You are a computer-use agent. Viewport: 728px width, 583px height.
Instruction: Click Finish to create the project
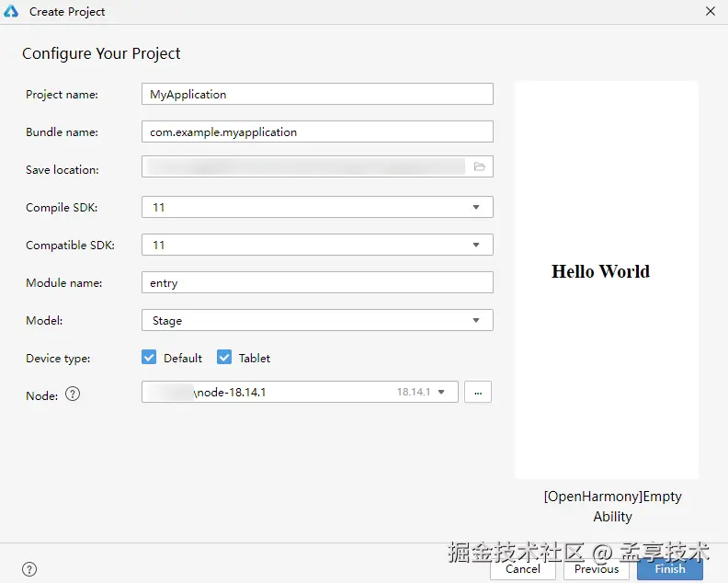tap(670, 569)
